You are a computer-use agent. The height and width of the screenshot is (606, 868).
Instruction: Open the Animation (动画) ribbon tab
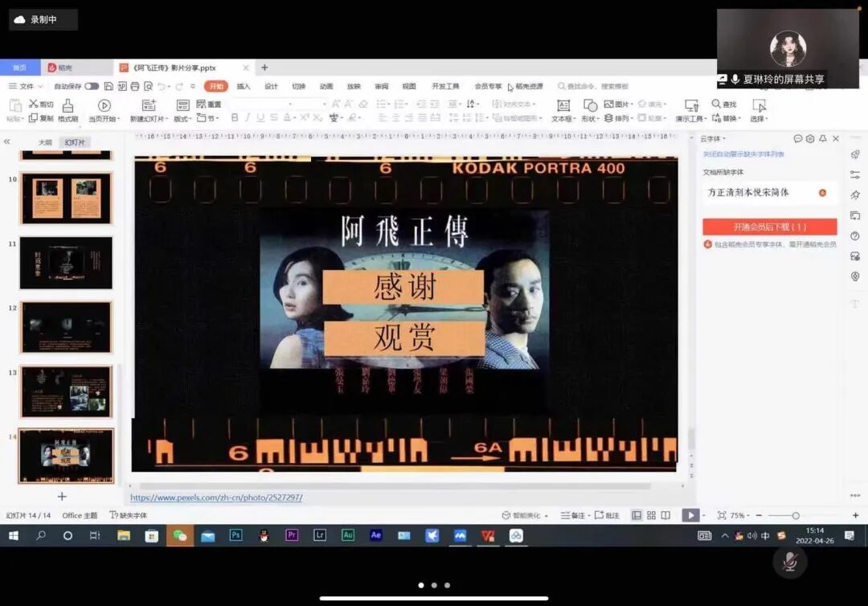(x=325, y=86)
